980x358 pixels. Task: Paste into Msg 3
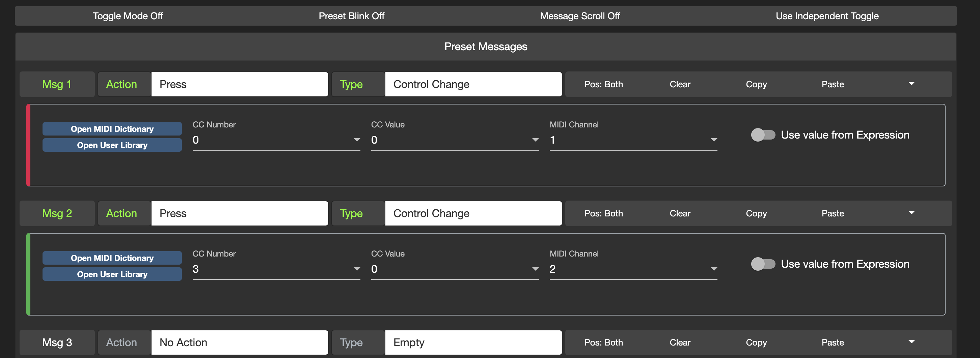tap(833, 342)
